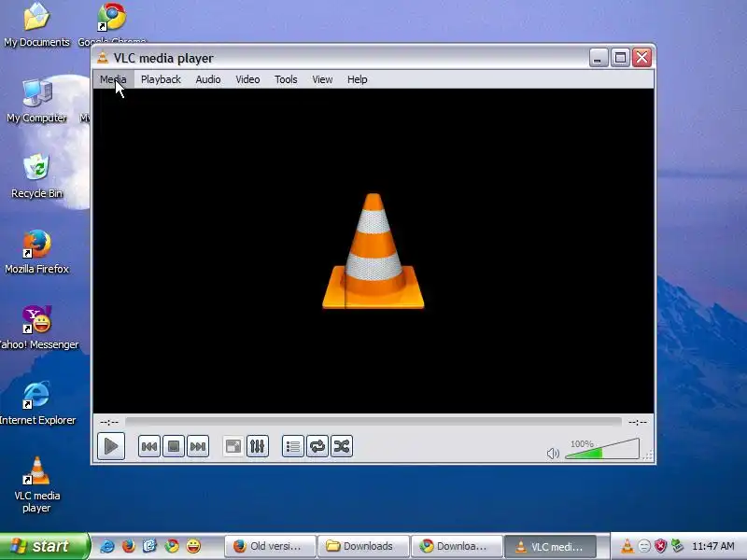Toggle loop repeat button
This screenshot has height=560, width=747.
click(317, 446)
